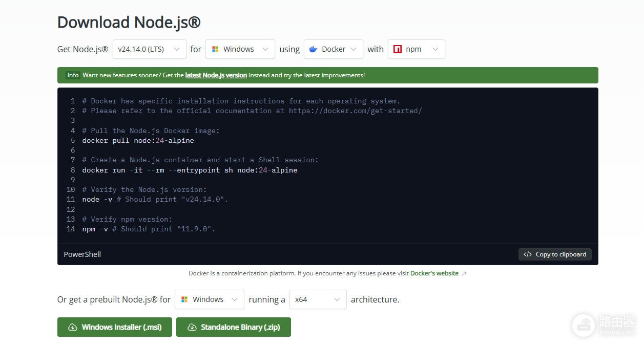The width and height of the screenshot is (644, 346).
Task: Click the Windows logo icon in prebuilt dropdown
Action: 184,299
